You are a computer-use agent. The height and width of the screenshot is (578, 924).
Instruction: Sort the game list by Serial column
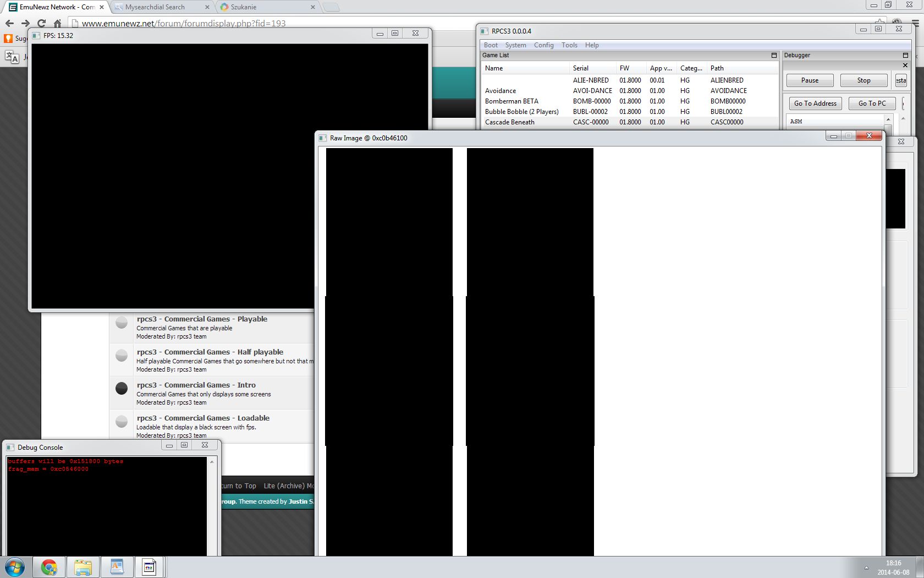coord(581,68)
